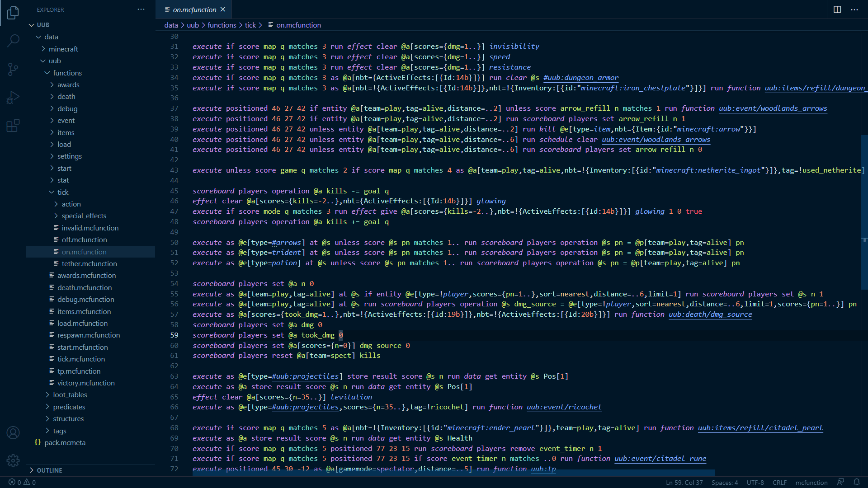Click the feedback icon in the status bar
The height and width of the screenshot is (488, 868).
tap(841, 482)
